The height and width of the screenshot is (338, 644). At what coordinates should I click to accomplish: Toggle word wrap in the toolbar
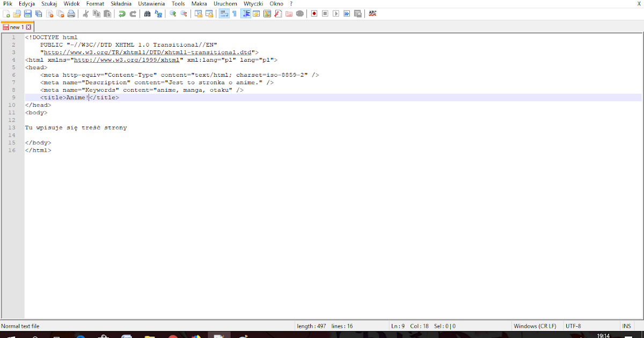[224, 13]
